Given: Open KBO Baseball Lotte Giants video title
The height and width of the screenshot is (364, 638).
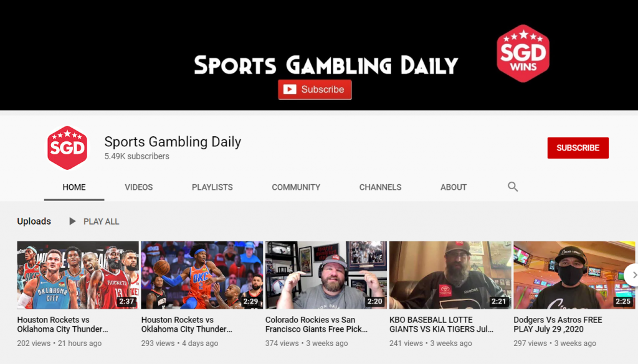Looking at the screenshot, I should 441,325.
